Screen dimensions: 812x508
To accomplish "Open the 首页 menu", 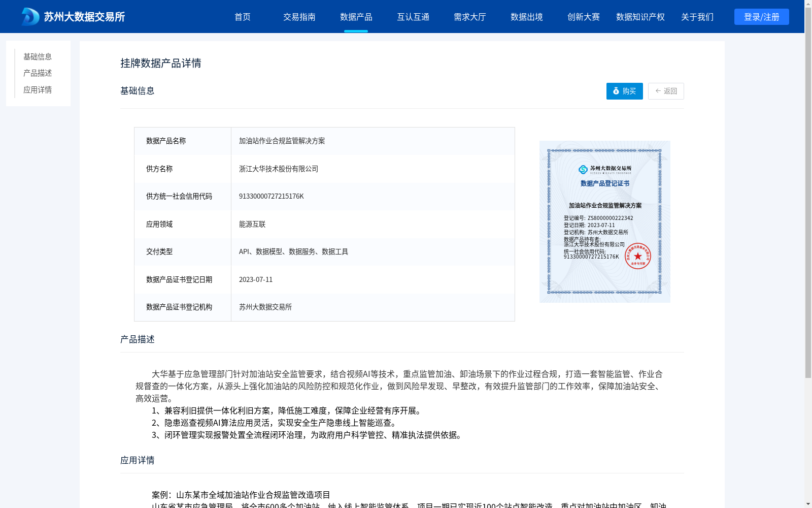I will [243, 17].
